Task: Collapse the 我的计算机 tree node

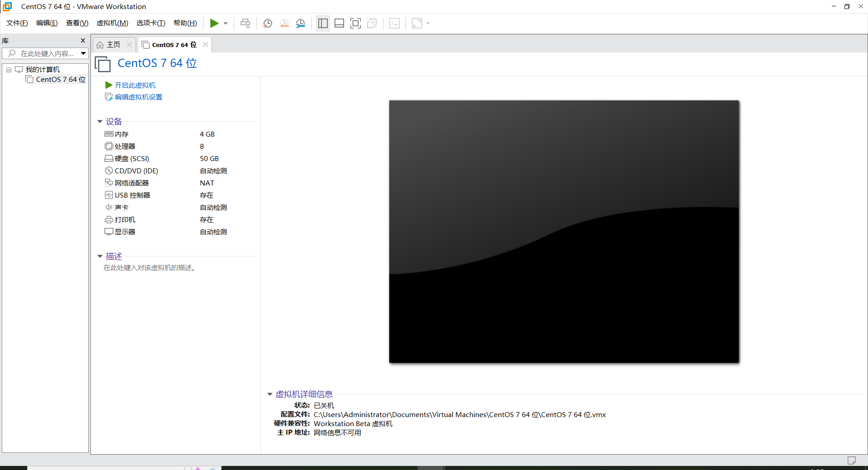Action: (x=9, y=70)
